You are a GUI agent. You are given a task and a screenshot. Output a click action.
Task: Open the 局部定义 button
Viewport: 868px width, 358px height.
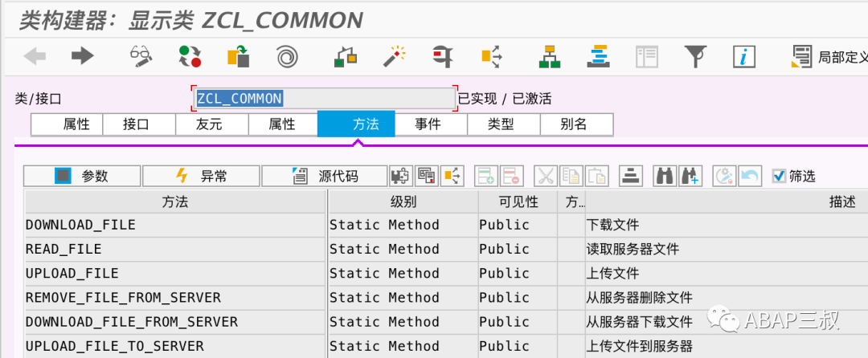[x=829, y=56]
